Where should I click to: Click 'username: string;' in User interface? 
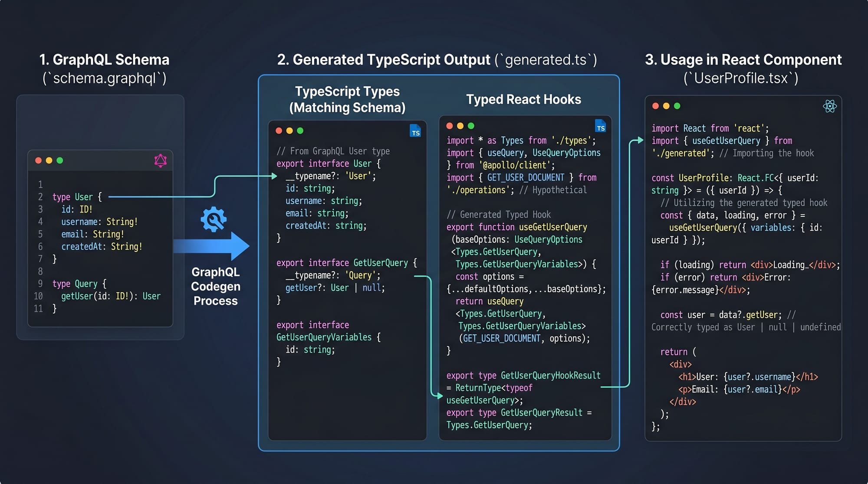pyautogui.click(x=324, y=201)
